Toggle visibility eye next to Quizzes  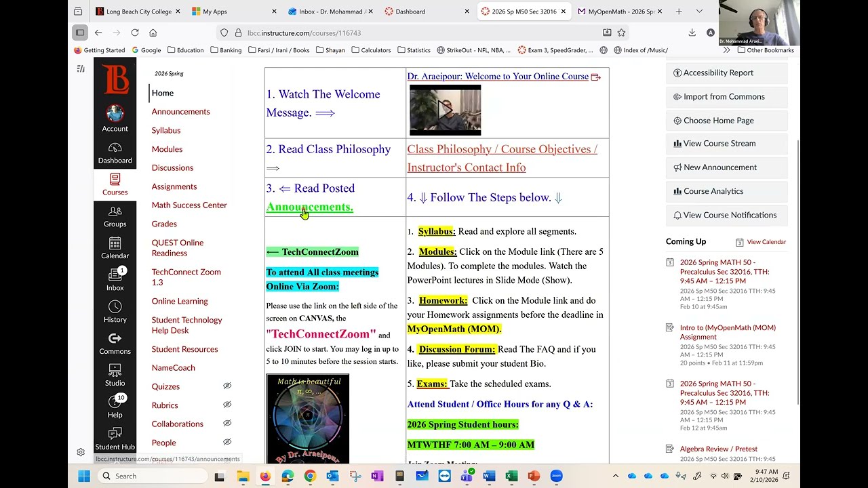[227, 386]
